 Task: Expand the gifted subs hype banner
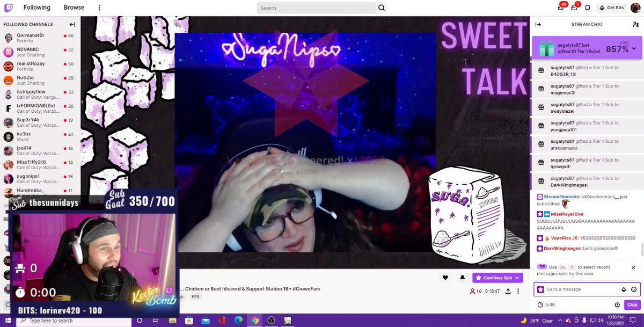[634, 49]
